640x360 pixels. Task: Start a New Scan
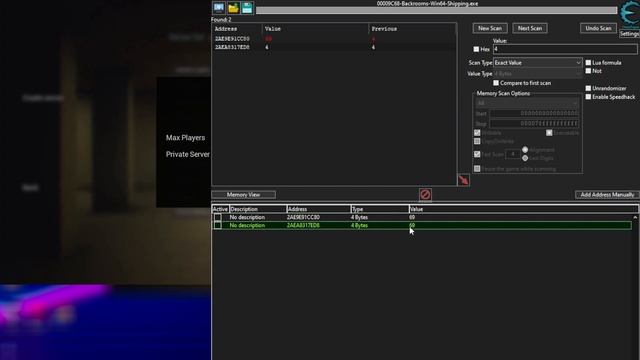(x=490, y=28)
